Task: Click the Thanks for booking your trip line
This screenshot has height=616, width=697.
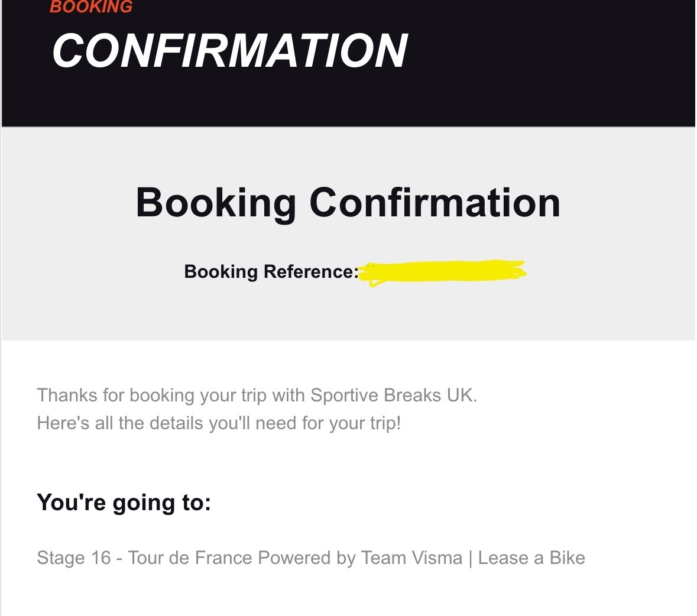Action: click(257, 395)
